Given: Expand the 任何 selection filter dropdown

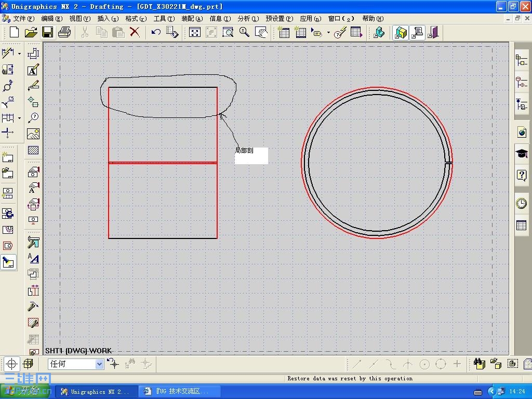Looking at the screenshot, I should (x=99, y=364).
